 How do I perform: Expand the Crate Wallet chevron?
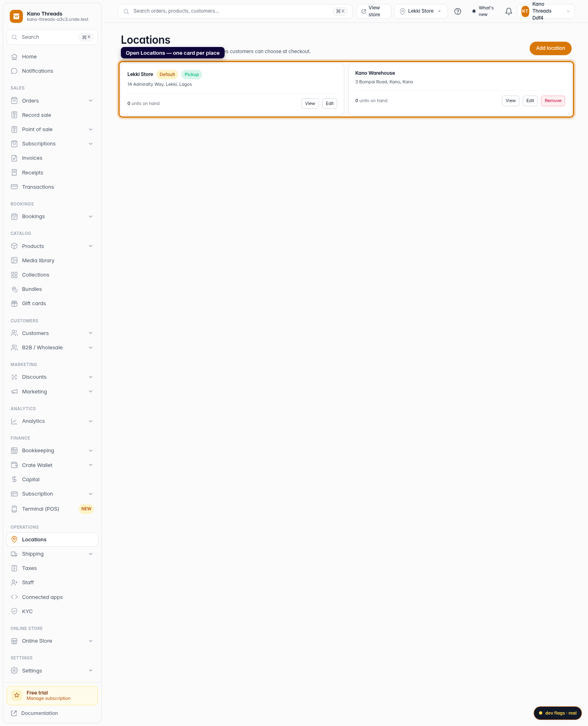pos(91,465)
